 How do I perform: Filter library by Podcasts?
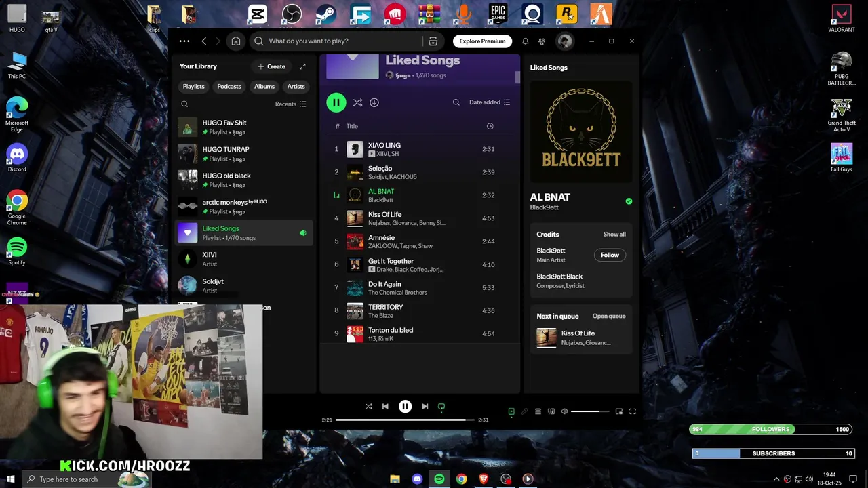click(x=229, y=87)
